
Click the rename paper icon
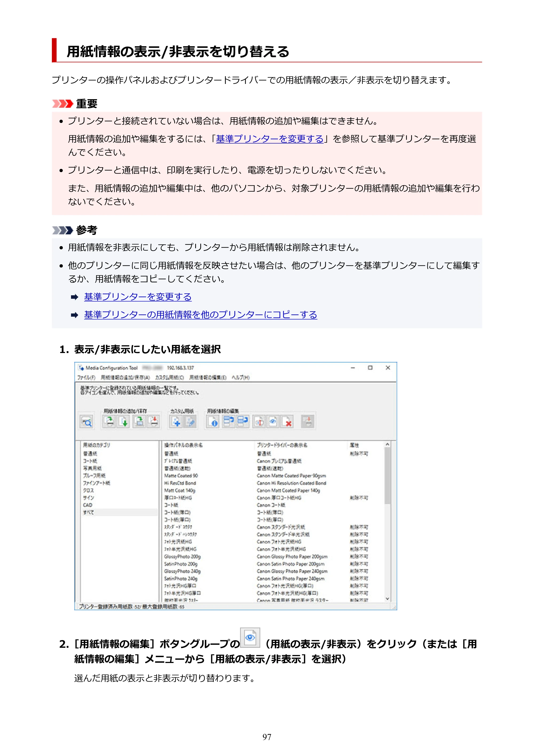point(259,421)
